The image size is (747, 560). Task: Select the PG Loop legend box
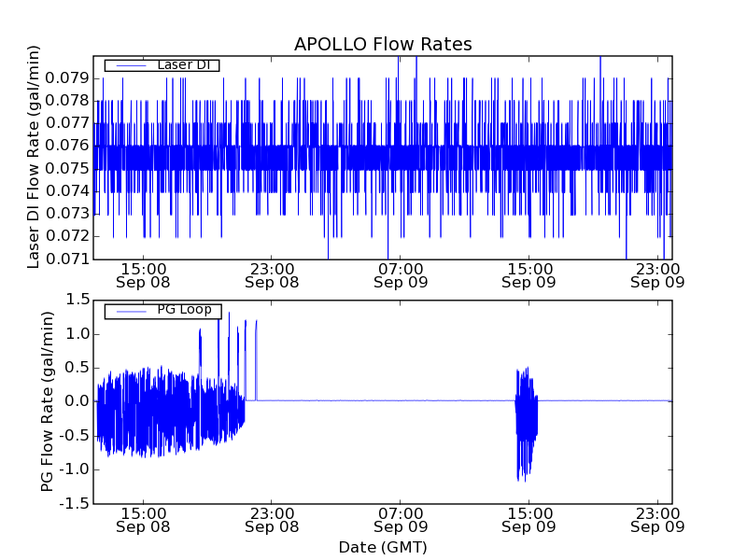tap(163, 311)
